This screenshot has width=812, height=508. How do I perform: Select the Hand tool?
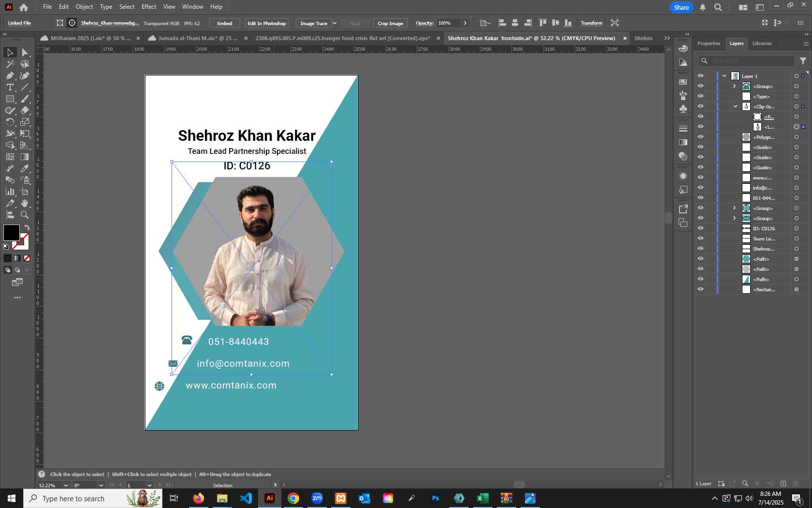[25, 203]
